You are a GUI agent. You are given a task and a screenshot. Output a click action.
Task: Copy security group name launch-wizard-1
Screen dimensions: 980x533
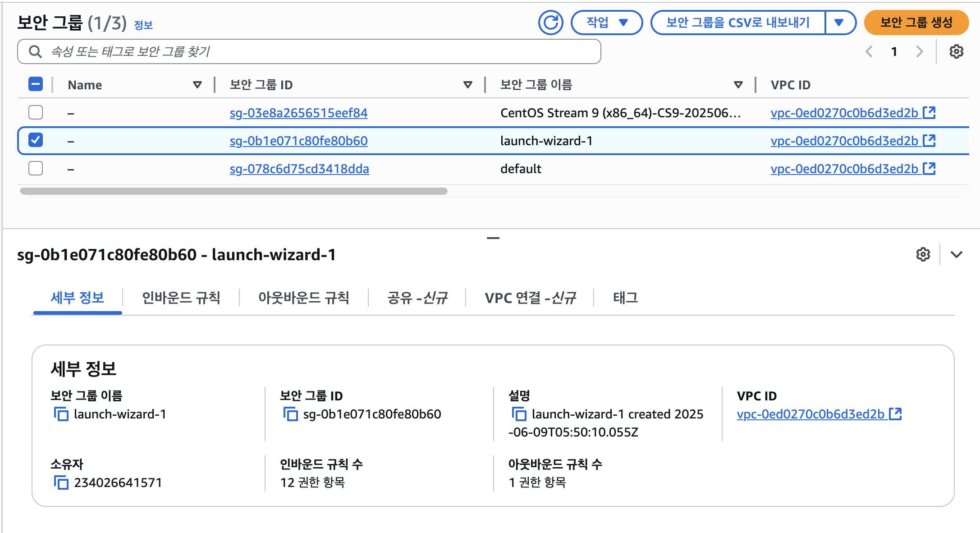click(x=61, y=414)
